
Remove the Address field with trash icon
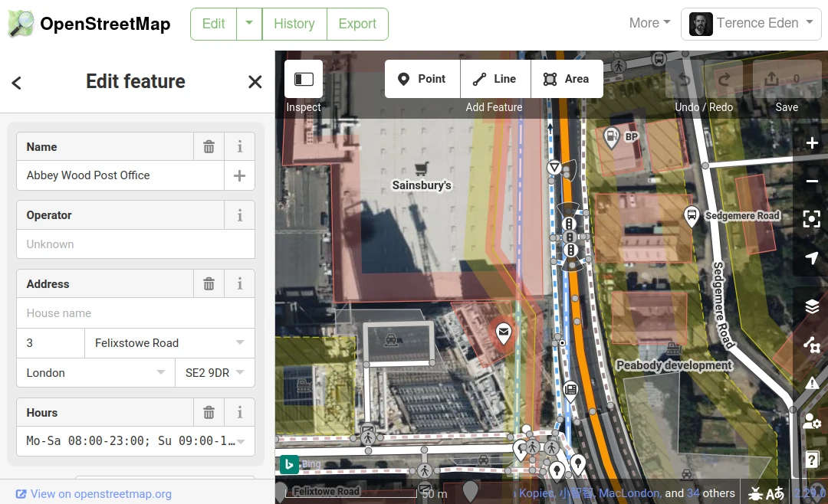209,284
